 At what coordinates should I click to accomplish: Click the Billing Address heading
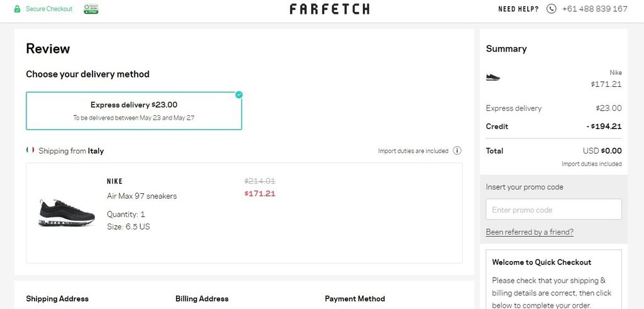pyautogui.click(x=202, y=299)
